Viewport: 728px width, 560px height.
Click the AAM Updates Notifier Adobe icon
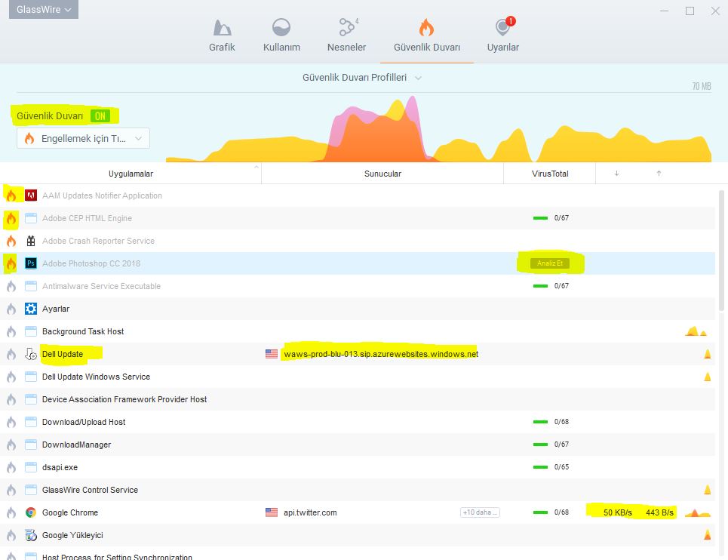[31, 195]
